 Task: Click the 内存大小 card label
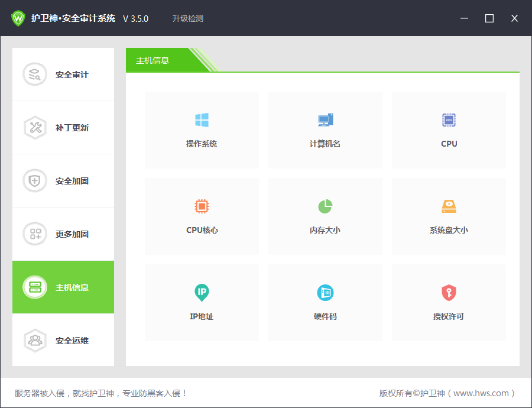tap(325, 230)
